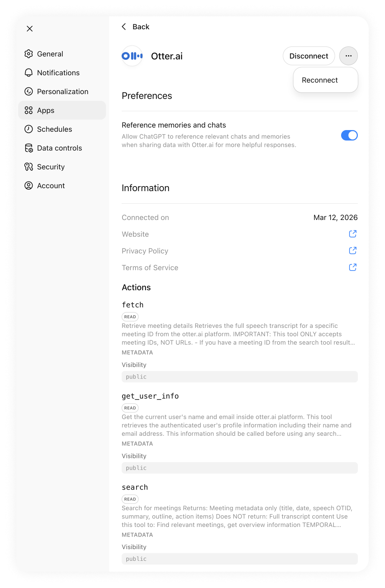The image size is (385, 588).
Task: Toggle Reference memories and chats switch
Action: [x=349, y=135]
